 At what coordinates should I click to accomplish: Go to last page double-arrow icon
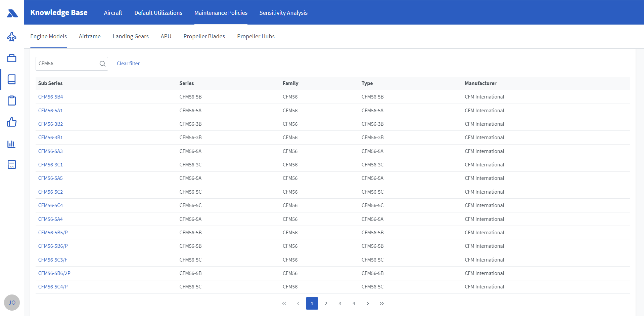382,304
